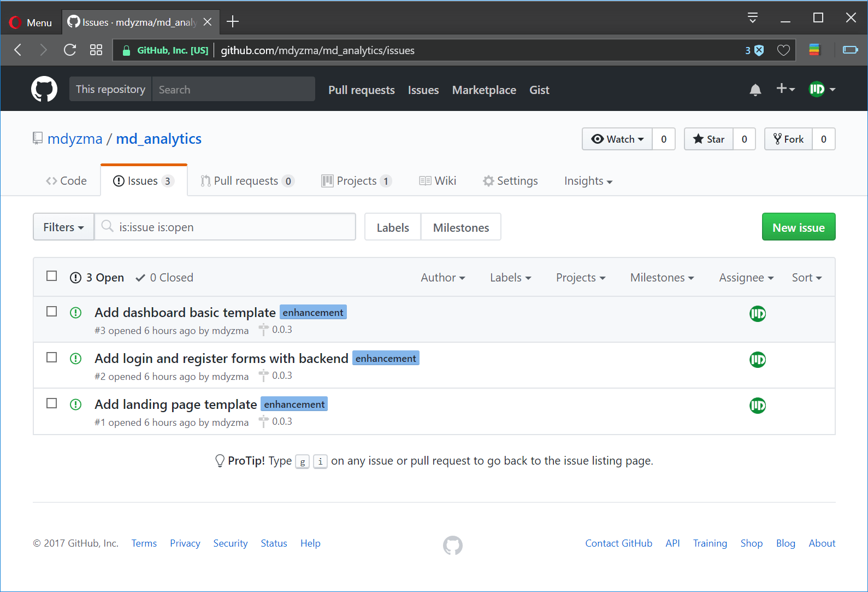
Task: Switch to the Pull requests repository tab
Action: point(247,181)
